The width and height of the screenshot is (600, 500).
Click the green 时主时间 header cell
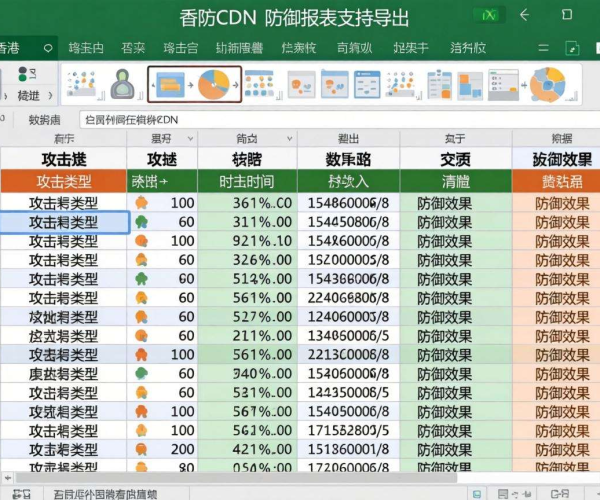coord(247,181)
